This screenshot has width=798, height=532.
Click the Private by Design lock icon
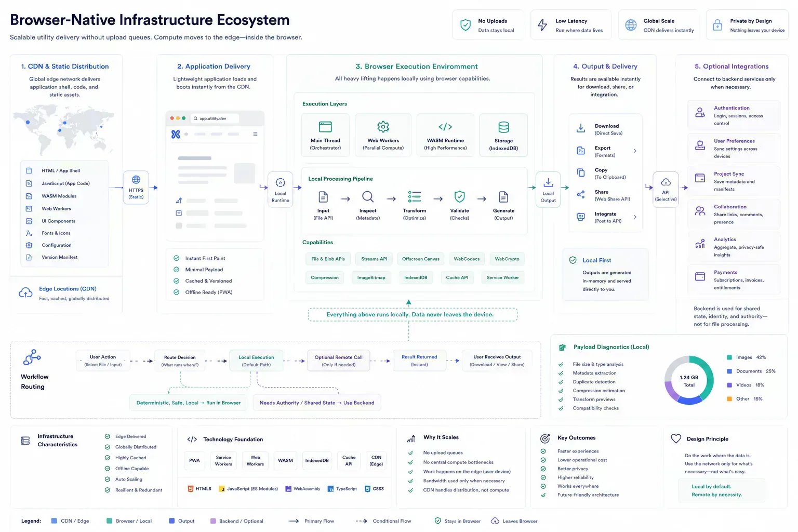pyautogui.click(x=717, y=25)
